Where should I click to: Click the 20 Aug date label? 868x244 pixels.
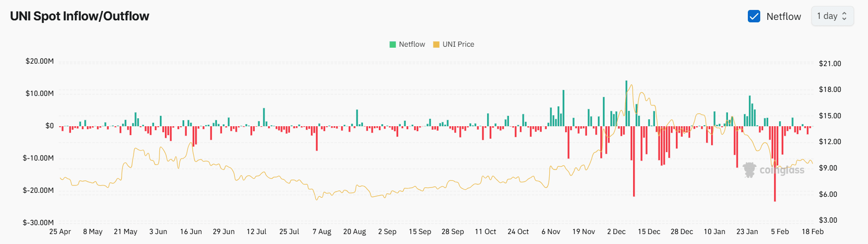click(355, 232)
